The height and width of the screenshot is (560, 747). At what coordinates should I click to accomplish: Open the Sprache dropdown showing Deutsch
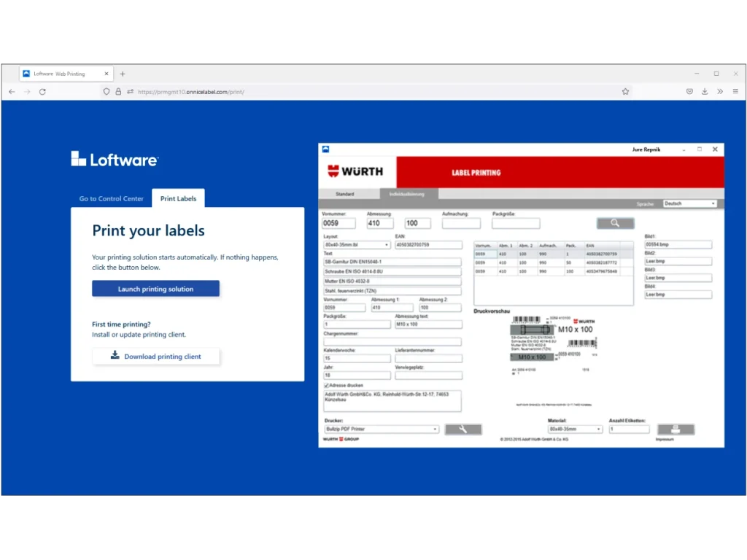(x=689, y=203)
